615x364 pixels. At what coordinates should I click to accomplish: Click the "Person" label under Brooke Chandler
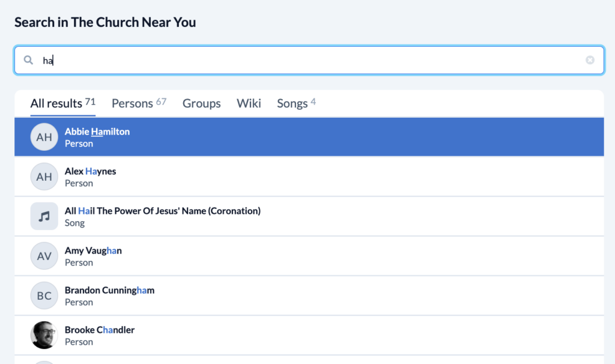click(x=79, y=342)
